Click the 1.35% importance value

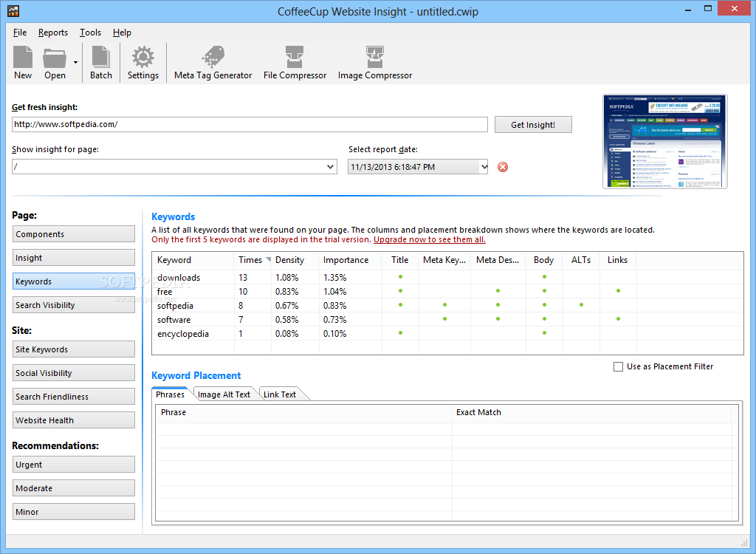pos(334,278)
